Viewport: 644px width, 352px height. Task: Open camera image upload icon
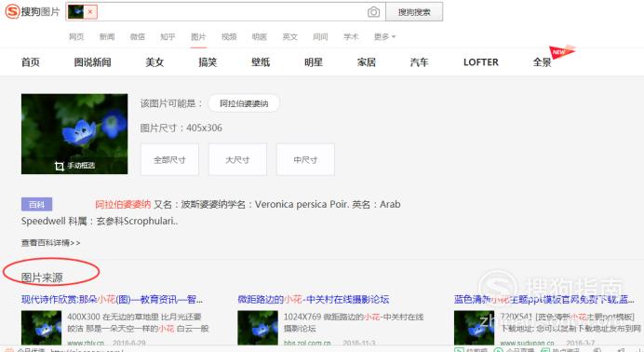[373, 12]
